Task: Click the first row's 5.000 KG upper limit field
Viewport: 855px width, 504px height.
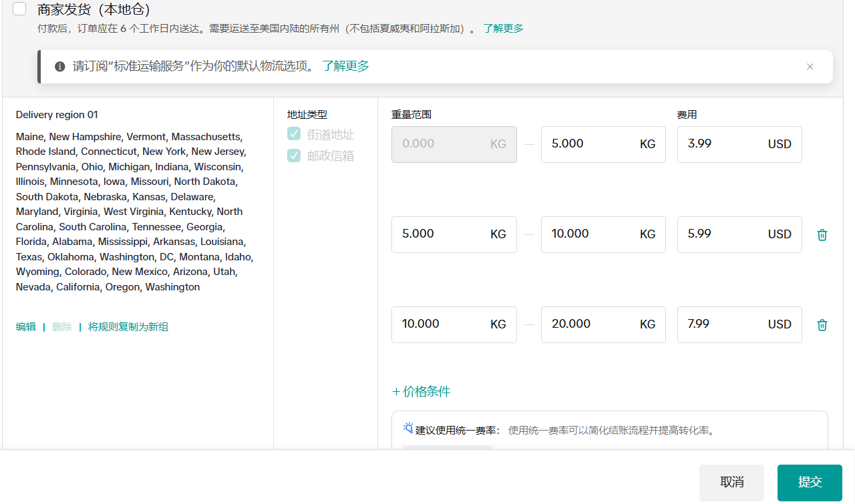Action: [588, 144]
